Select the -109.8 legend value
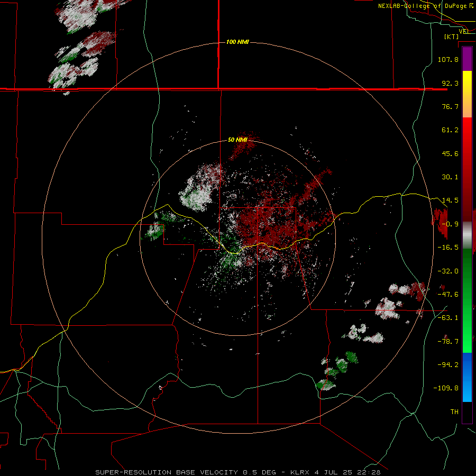This screenshot has height=476, width=476. [x=446, y=388]
